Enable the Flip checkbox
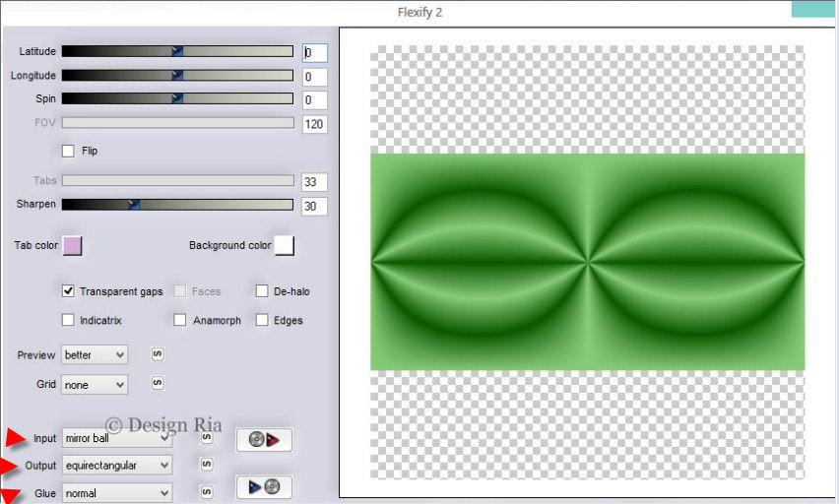This screenshot has width=839, height=504. tap(68, 151)
